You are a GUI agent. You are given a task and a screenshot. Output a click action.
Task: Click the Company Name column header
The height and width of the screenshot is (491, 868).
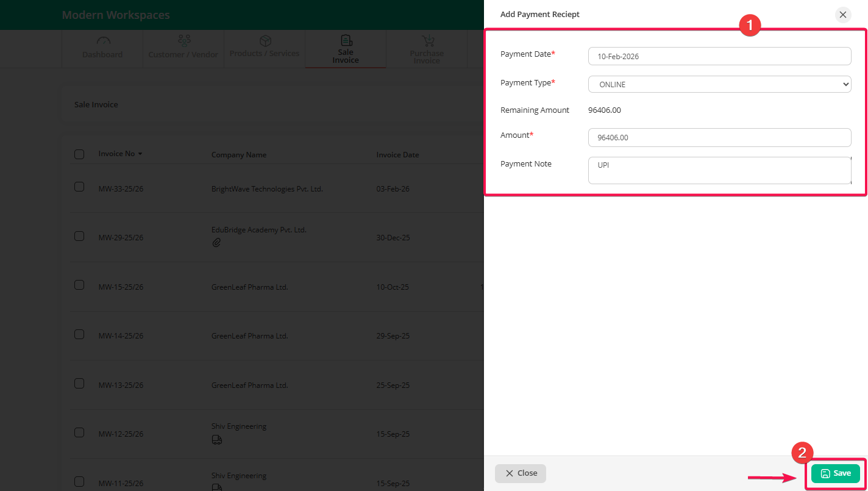coord(238,155)
